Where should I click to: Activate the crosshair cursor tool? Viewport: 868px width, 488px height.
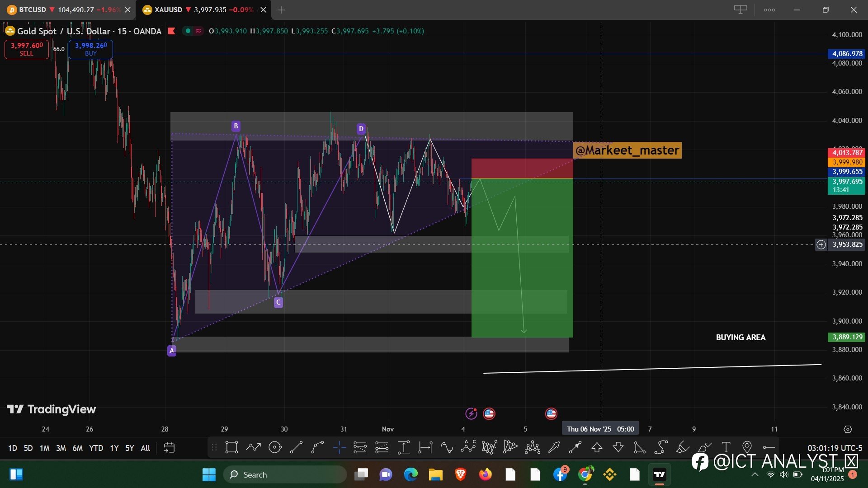(x=339, y=448)
